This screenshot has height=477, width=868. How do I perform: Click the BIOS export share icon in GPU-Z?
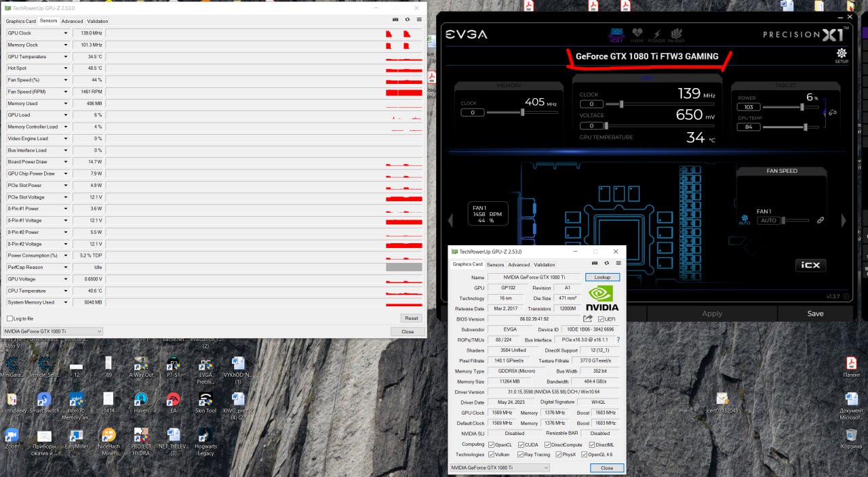[x=588, y=318]
